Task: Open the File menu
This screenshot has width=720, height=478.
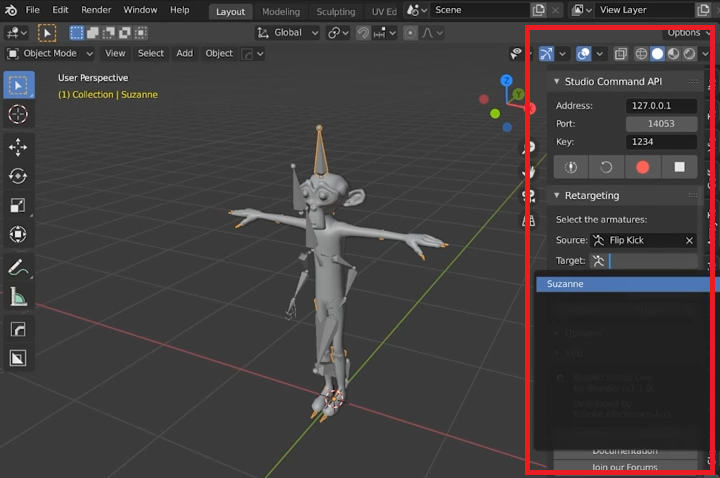Action: pyautogui.click(x=32, y=10)
